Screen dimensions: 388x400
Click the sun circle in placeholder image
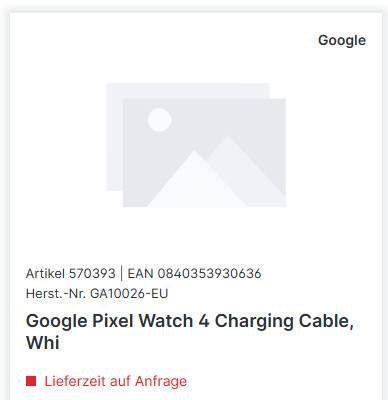point(159,120)
